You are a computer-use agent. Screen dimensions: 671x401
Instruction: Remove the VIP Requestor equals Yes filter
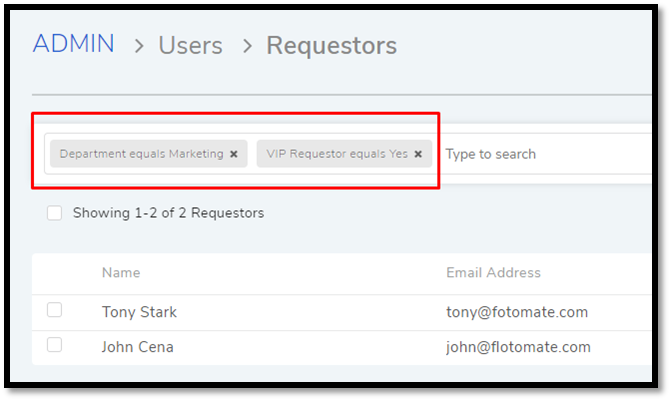[418, 154]
